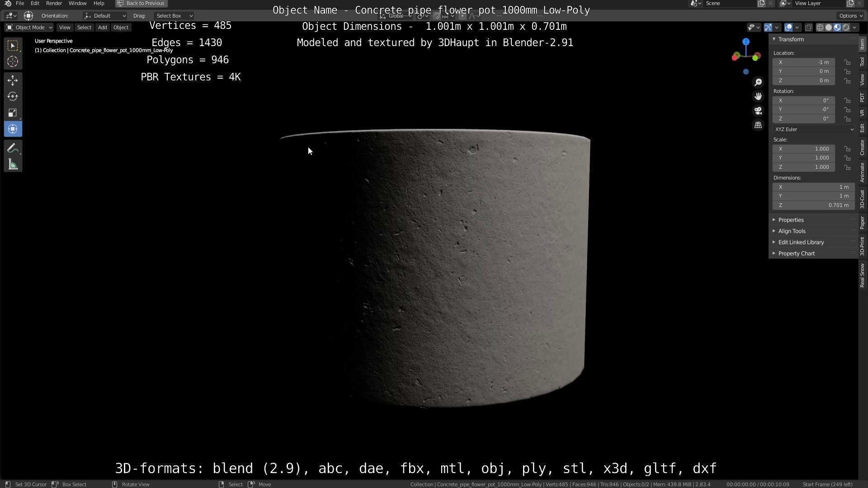Screen dimensions: 868x488
Task: Click the new view layer icon
Action: (850, 3)
